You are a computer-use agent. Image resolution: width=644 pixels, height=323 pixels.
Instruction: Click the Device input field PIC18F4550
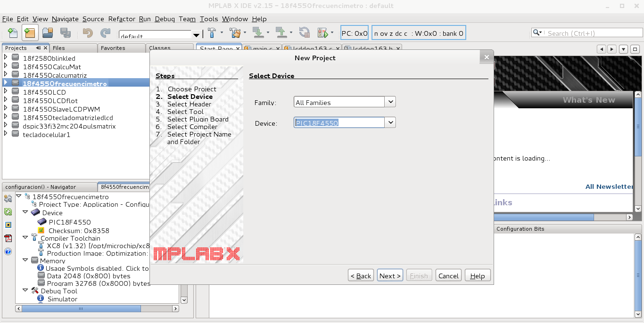pyautogui.click(x=339, y=122)
